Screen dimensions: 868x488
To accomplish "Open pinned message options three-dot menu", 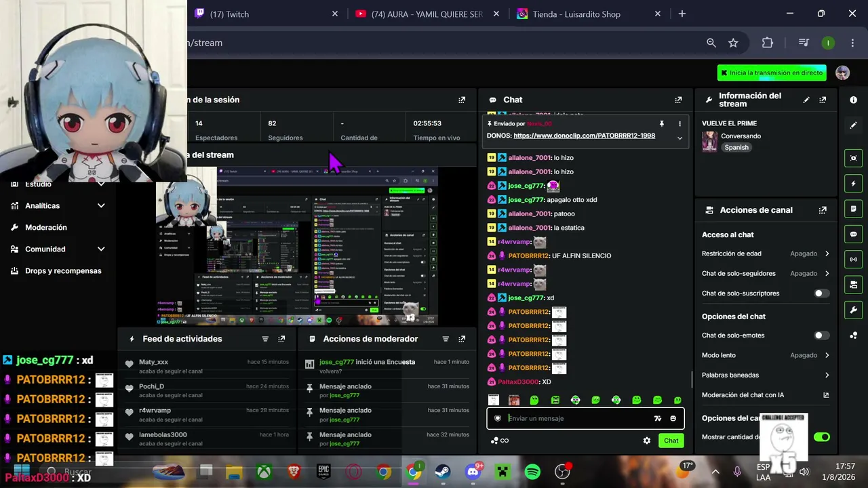I will (679, 124).
